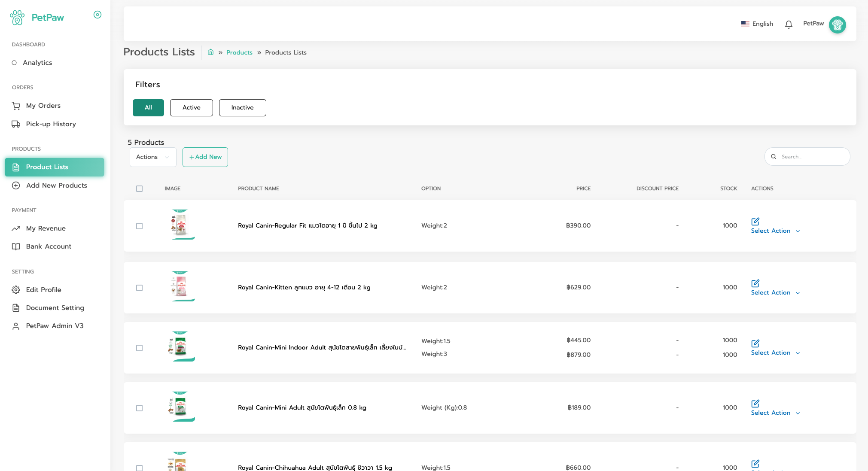Expand Select Action for Royal Canin-Mini Adult
The image size is (868, 471).
tap(775, 413)
